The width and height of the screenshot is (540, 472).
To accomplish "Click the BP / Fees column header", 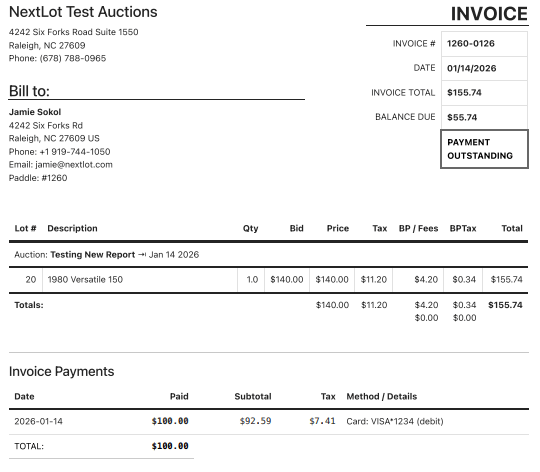I will coord(418,228).
